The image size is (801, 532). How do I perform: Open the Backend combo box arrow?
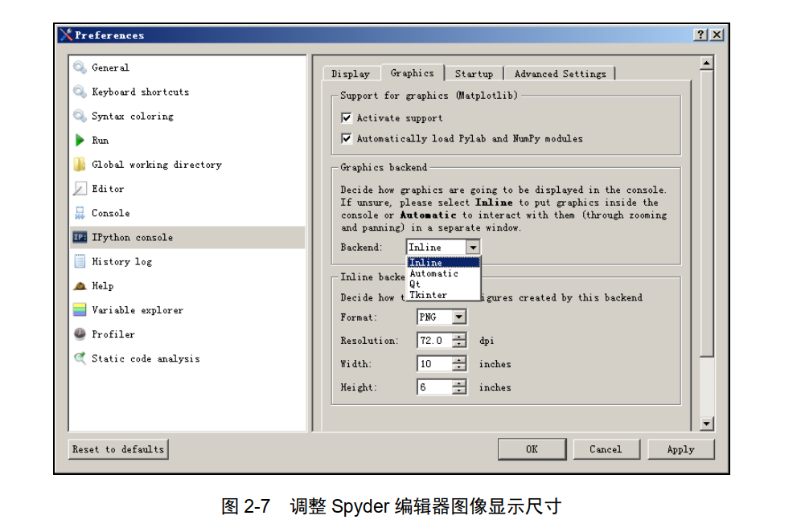(473, 247)
